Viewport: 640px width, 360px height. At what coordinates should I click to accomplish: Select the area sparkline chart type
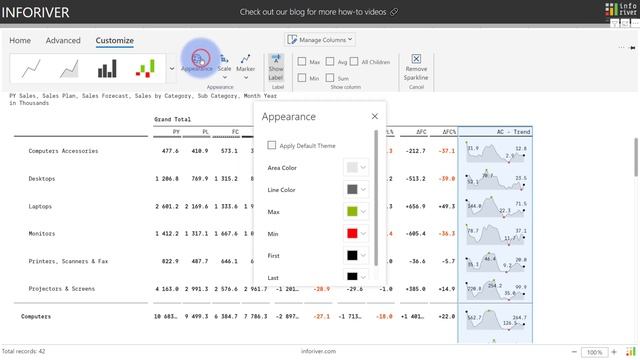(x=69, y=69)
